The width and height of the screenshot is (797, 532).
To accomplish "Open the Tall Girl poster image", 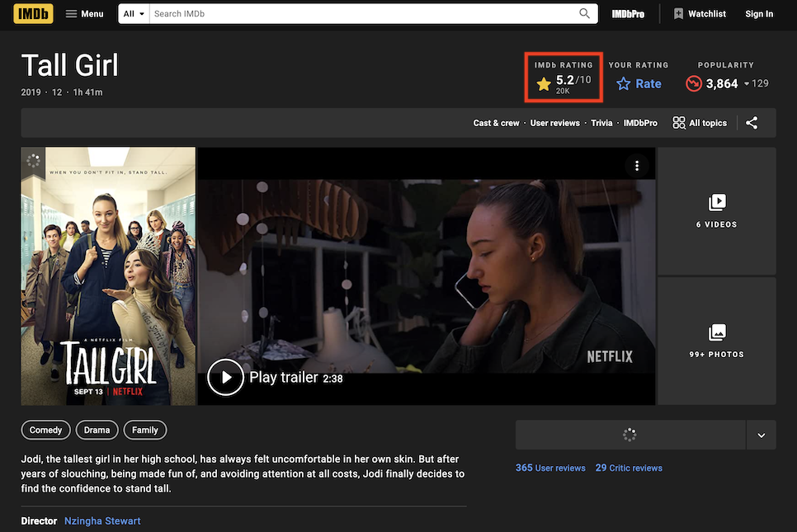I will pos(108,276).
